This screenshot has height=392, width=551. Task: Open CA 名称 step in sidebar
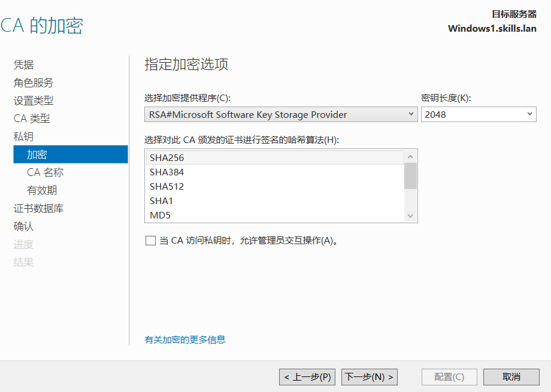tap(45, 172)
